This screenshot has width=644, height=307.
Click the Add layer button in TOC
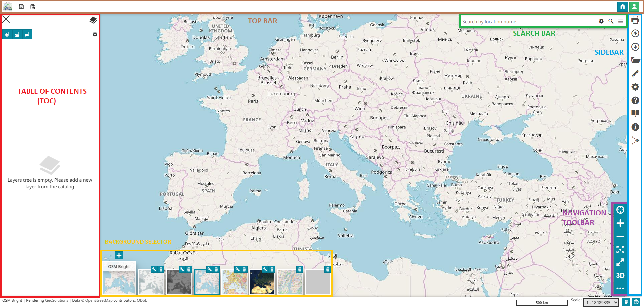[7, 35]
